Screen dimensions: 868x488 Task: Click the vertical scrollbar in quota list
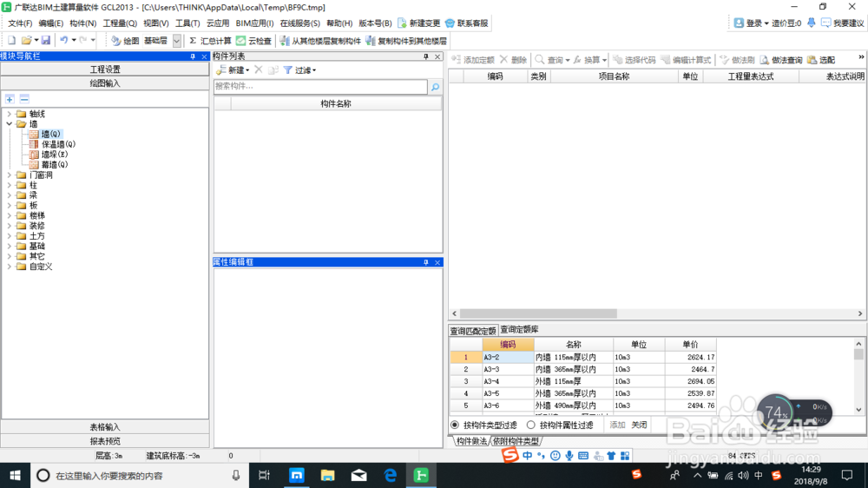[858, 353]
